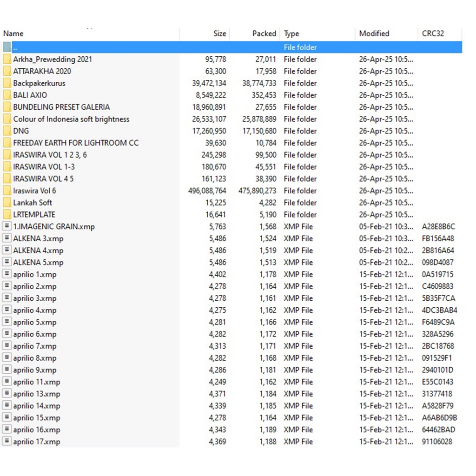Screen dimensions: 476x476
Task: Click the folder icon beside Arkha_Prewedding 2021
Action: tap(7, 59)
